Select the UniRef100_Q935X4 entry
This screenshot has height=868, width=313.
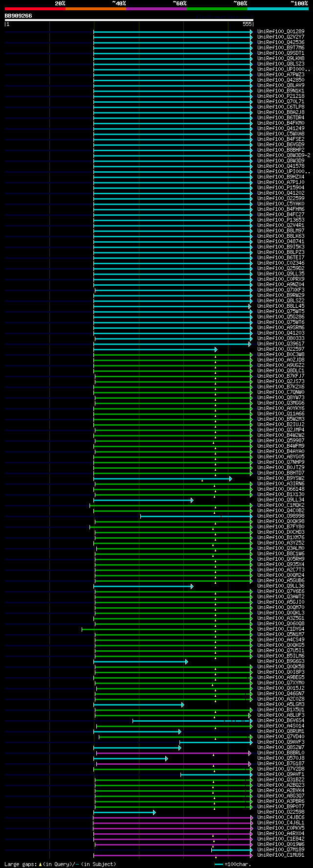(281, 564)
